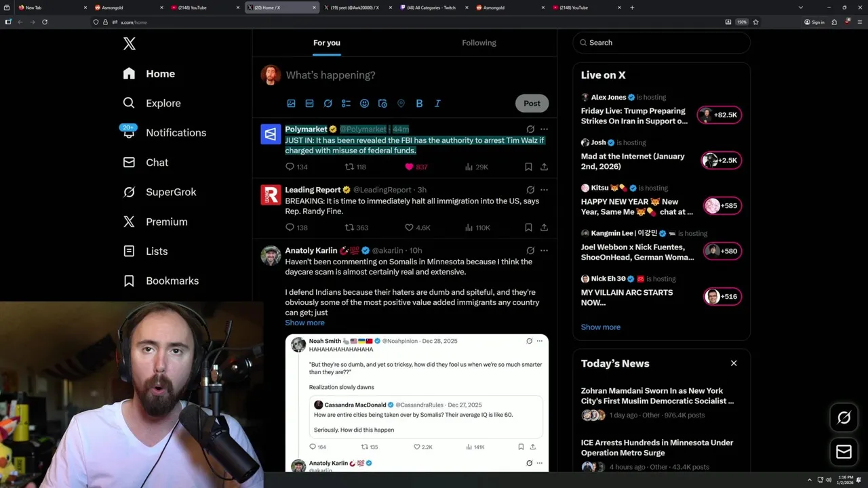Screen dimensions: 868x488
Task: Open Notifications in the sidebar
Action: pos(163,133)
